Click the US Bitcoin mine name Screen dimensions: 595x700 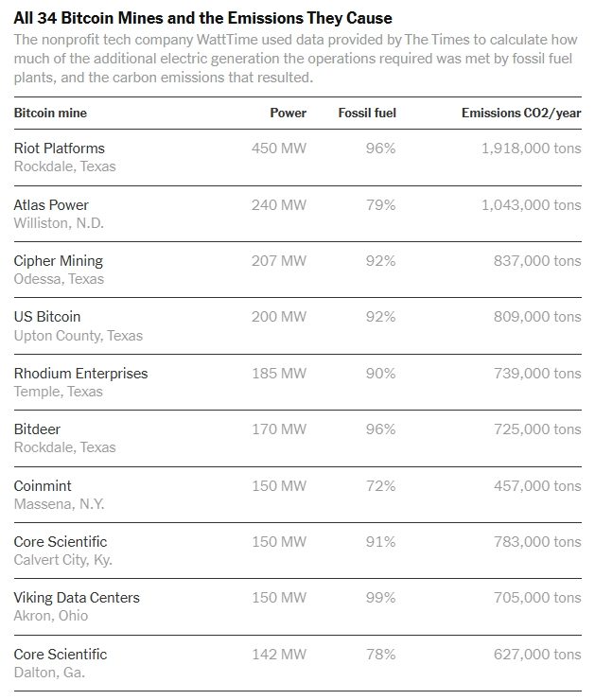click(47, 316)
